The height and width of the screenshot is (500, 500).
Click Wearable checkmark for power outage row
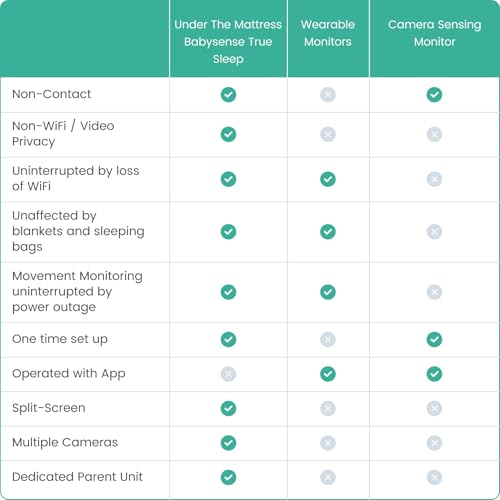click(x=328, y=292)
